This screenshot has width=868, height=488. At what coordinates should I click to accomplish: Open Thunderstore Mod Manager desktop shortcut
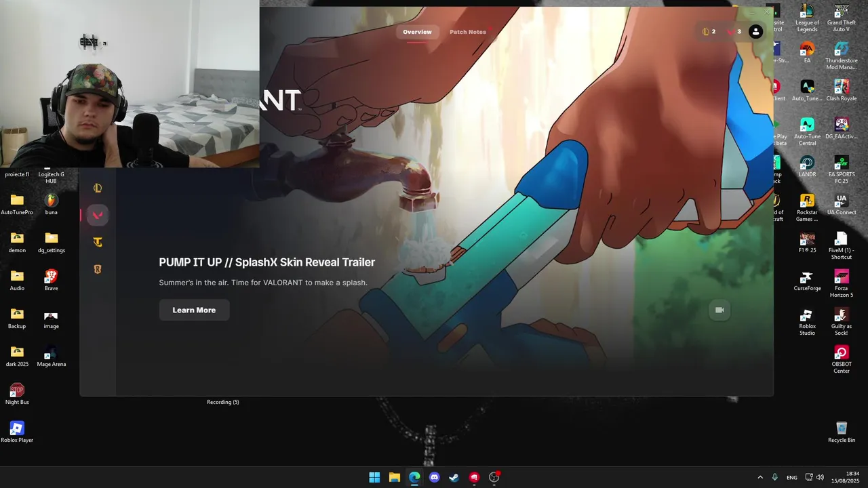pos(842,56)
